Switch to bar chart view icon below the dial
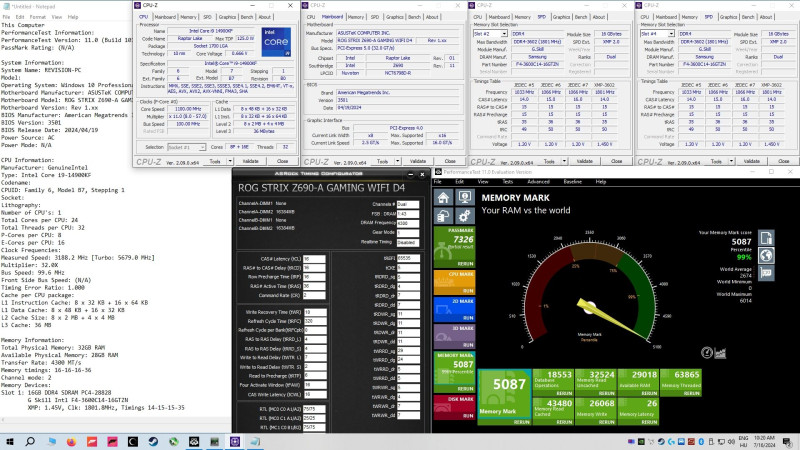 click(x=720, y=353)
